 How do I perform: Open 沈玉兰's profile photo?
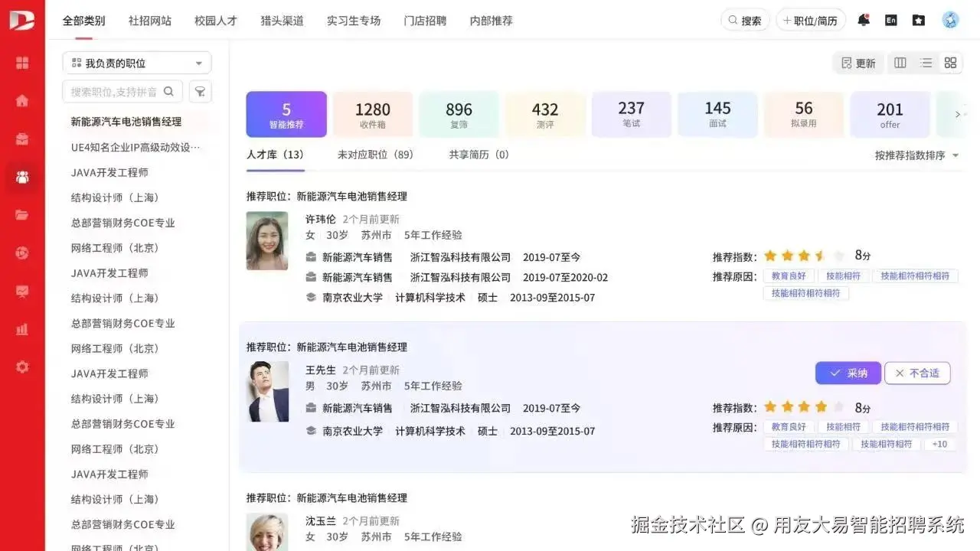(x=267, y=532)
